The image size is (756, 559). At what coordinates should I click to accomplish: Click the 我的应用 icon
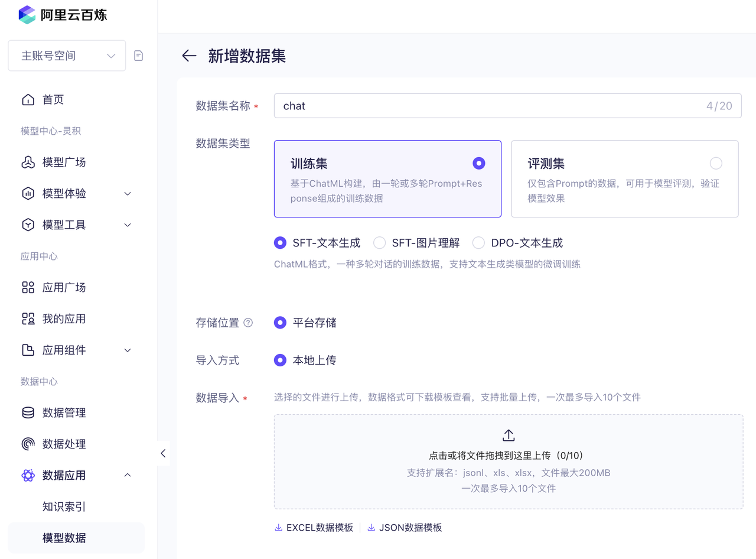click(28, 318)
